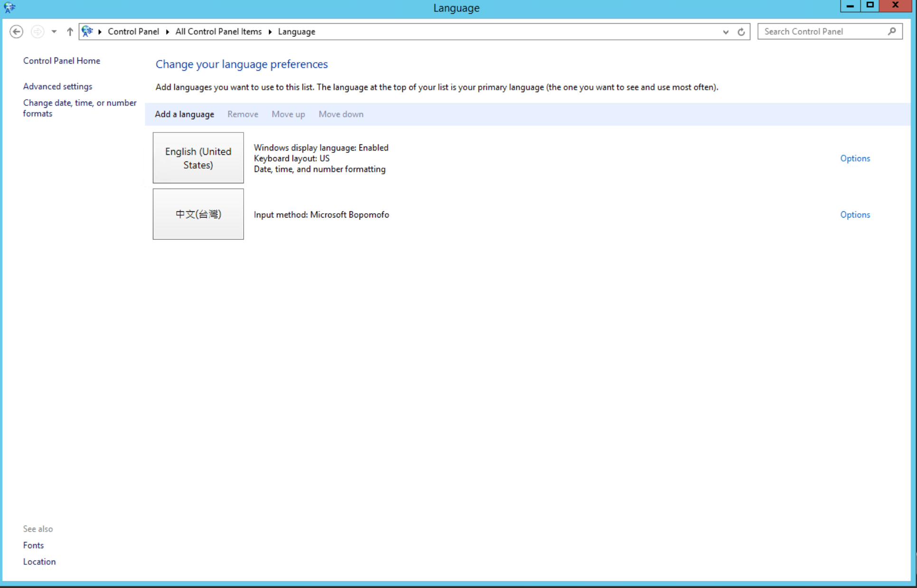This screenshot has width=917, height=588.
Task: Open Advanced settings link
Action: (57, 86)
